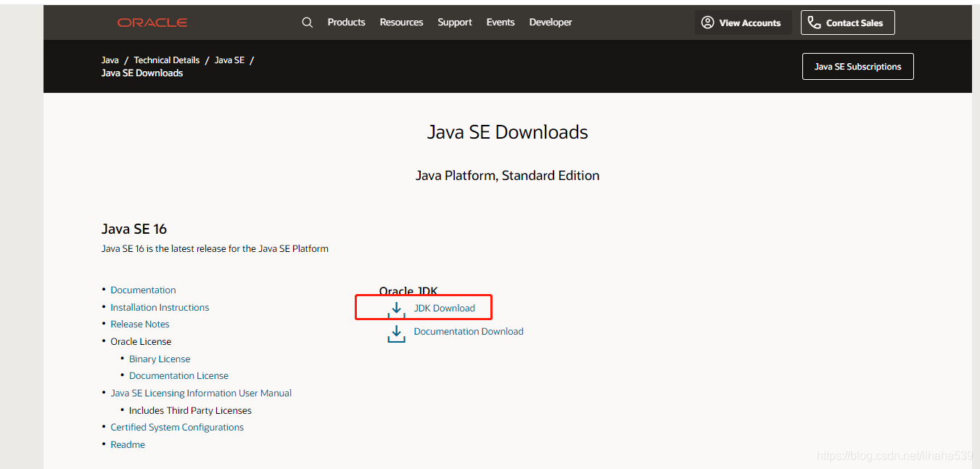
Task: Click the Installation Instructions link
Action: click(160, 307)
